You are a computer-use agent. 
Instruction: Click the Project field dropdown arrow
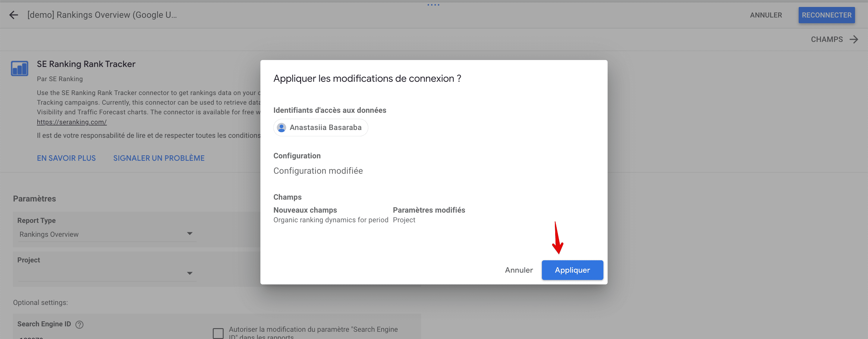click(x=190, y=272)
